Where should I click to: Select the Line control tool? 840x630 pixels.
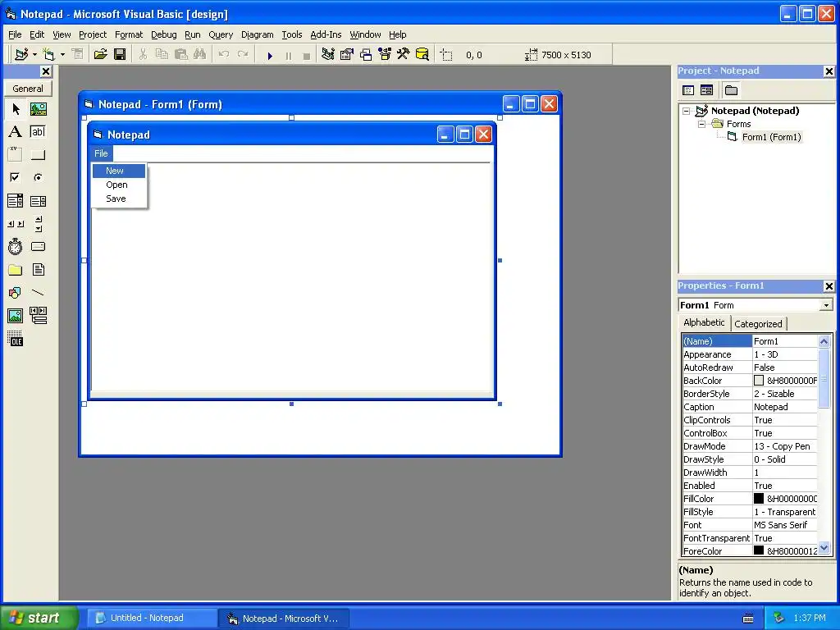[38, 293]
